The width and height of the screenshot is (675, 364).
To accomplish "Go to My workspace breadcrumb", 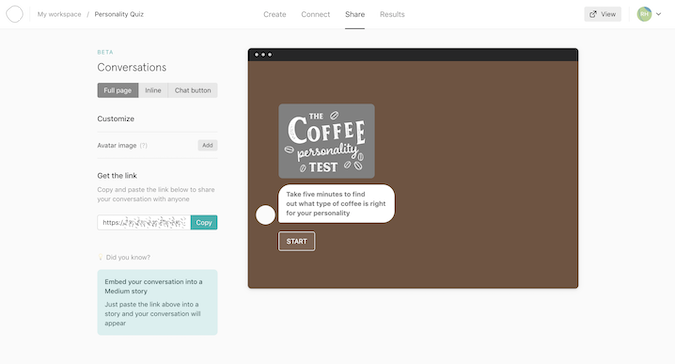I will pyautogui.click(x=59, y=14).
